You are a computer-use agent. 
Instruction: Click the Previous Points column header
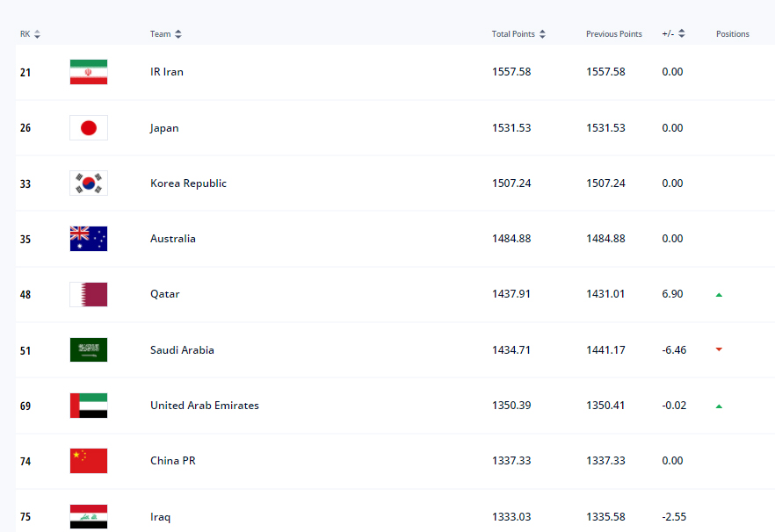pyautogui.click(x=614, y=34)
